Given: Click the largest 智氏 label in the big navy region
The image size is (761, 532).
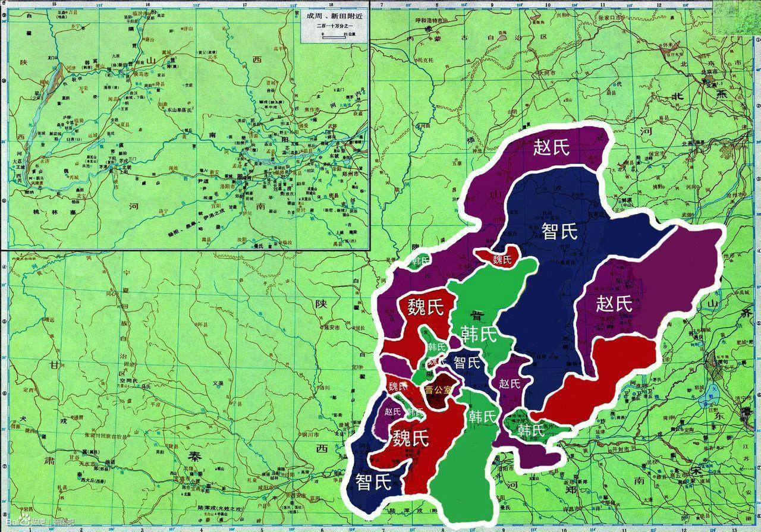Looking at the screenshot, I should coord(559,231).
